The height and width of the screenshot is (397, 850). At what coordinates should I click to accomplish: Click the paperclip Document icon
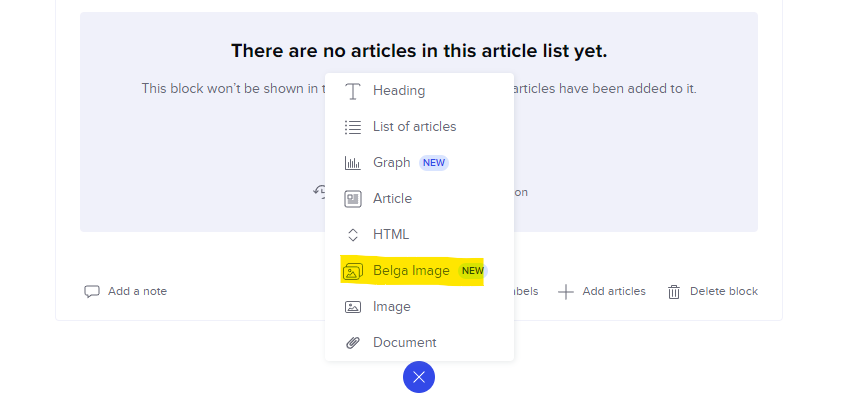point(353,343)
